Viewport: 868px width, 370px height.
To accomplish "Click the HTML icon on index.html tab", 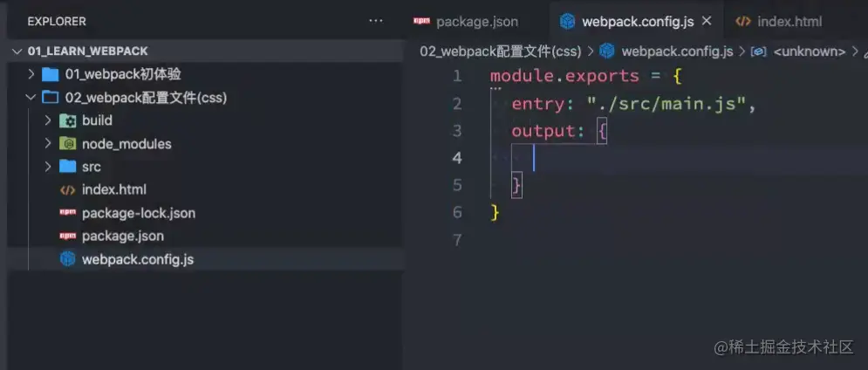I will 743,22.
